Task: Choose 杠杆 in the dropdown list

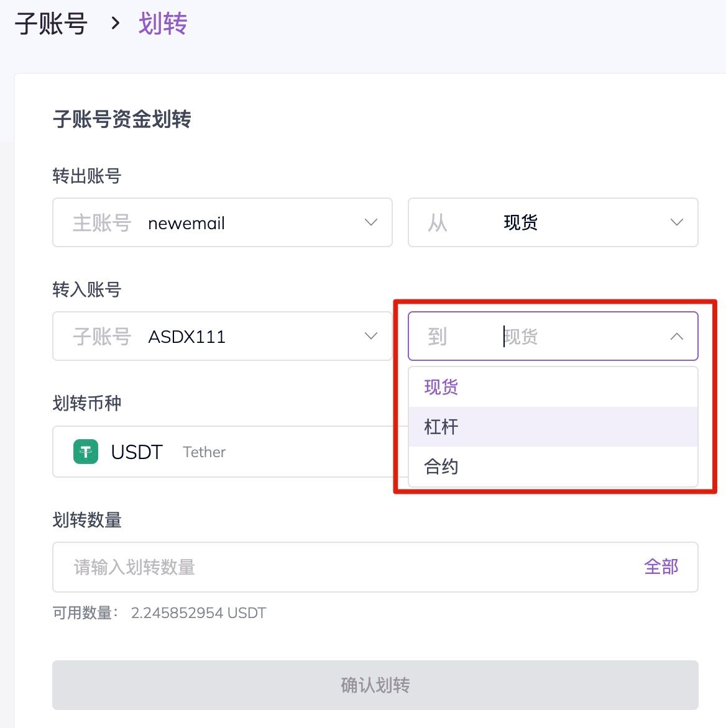Action: (441, 427)
